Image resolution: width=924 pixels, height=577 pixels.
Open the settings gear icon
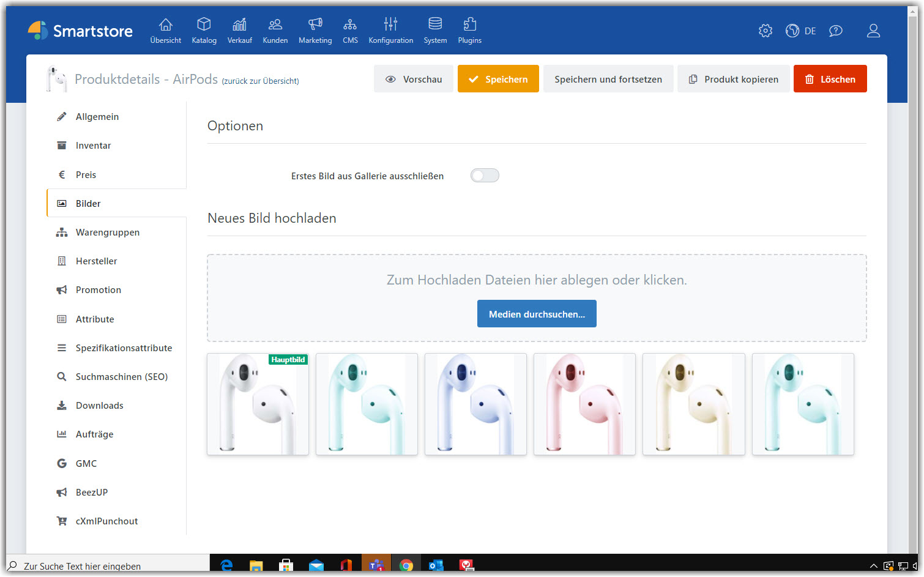765,30
